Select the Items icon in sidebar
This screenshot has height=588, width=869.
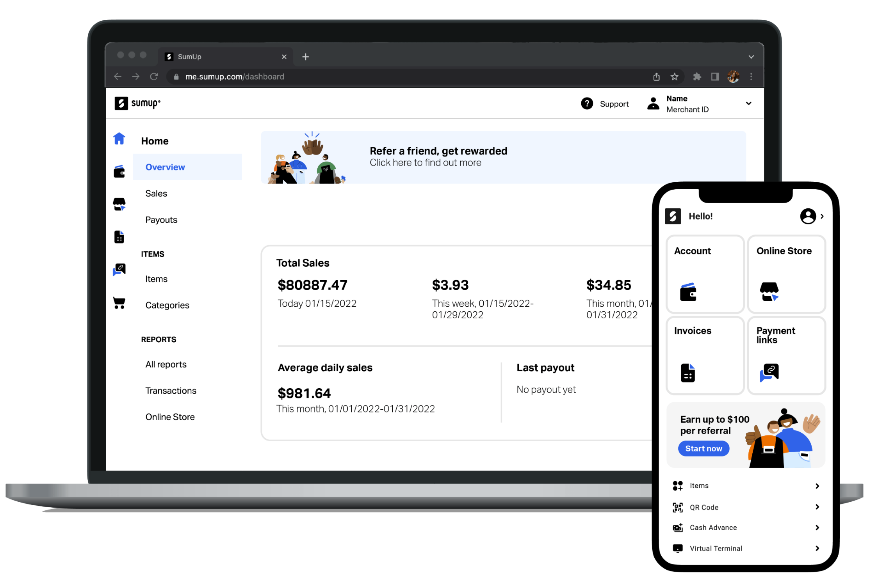click(x=119, y=270)
